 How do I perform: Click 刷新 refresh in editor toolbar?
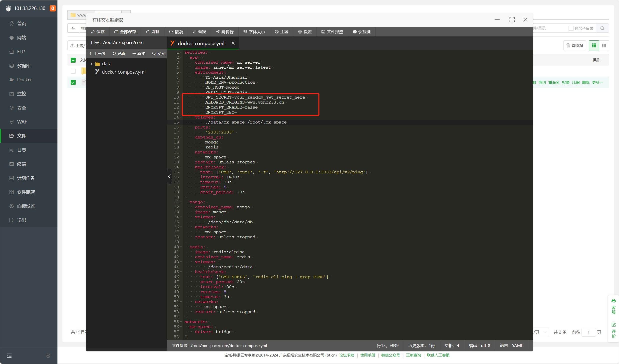pos(153,32)
